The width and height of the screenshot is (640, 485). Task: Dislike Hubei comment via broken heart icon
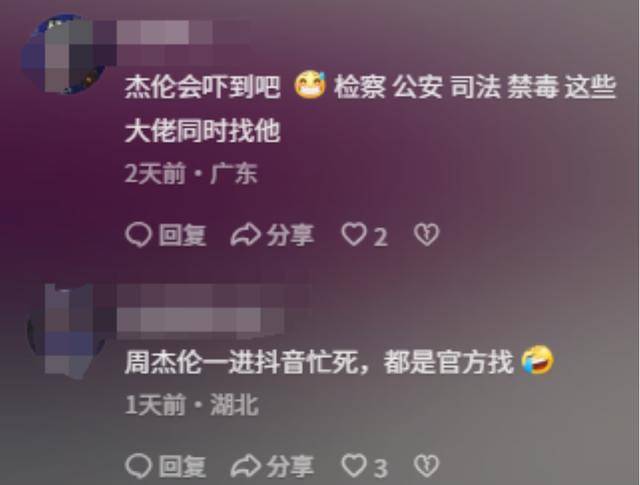tap(427, 466)
